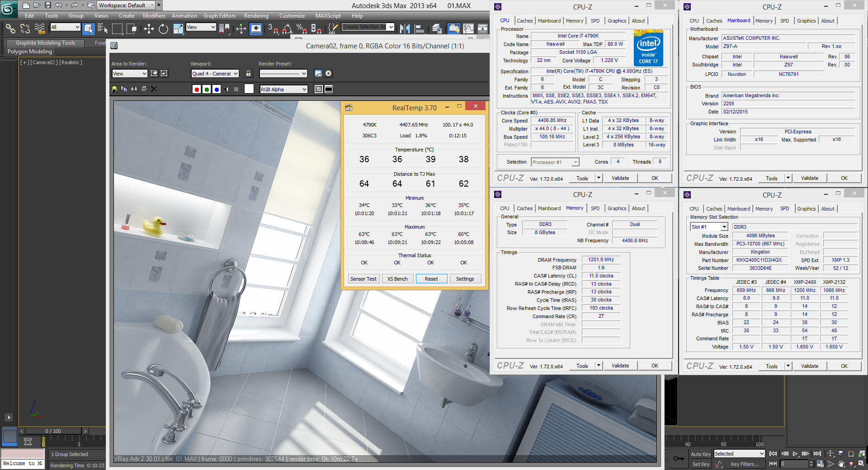Activate the Select and Rotate tool

(163, 29)
